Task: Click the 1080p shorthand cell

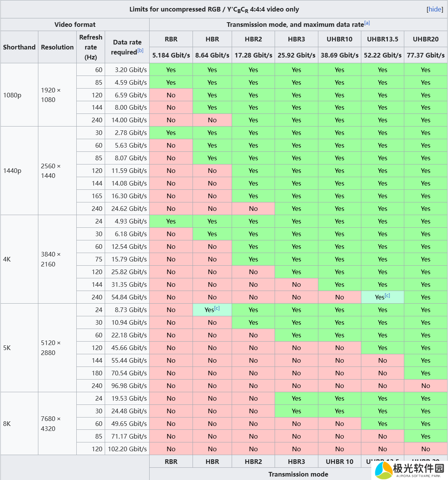Action: pos(12,95)
